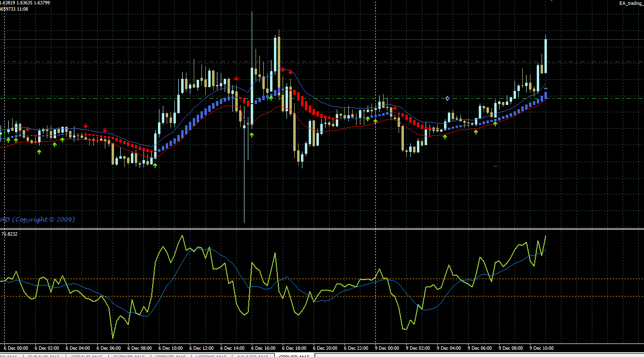
Task: Click the 6 Dec 20:00 time axis label
Action: (326, 348)
